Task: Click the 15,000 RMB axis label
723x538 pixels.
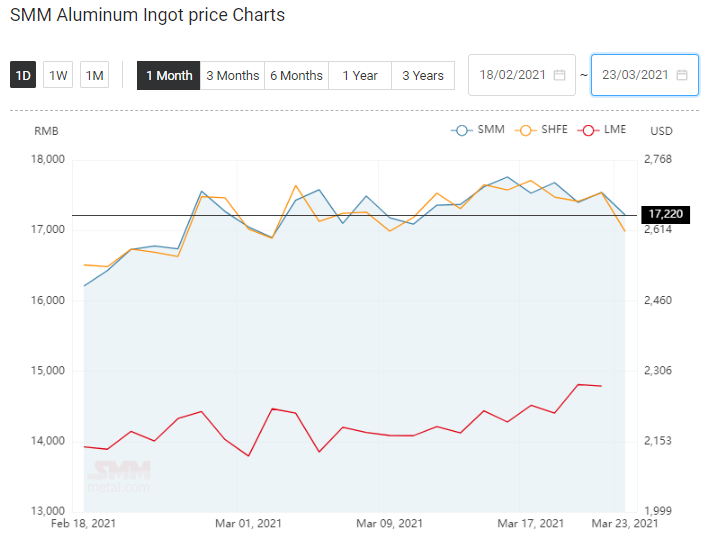Action: tap(48, 371)
